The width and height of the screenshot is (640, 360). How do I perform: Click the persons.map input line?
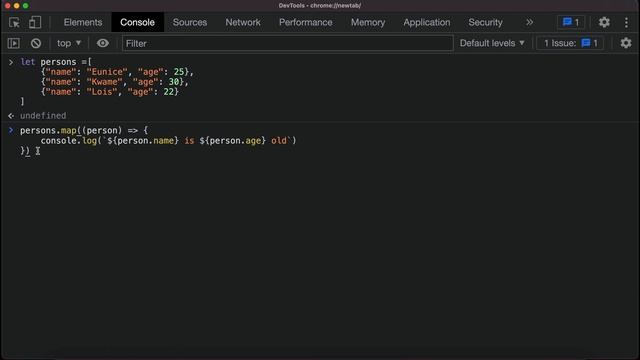click(84, 130)
